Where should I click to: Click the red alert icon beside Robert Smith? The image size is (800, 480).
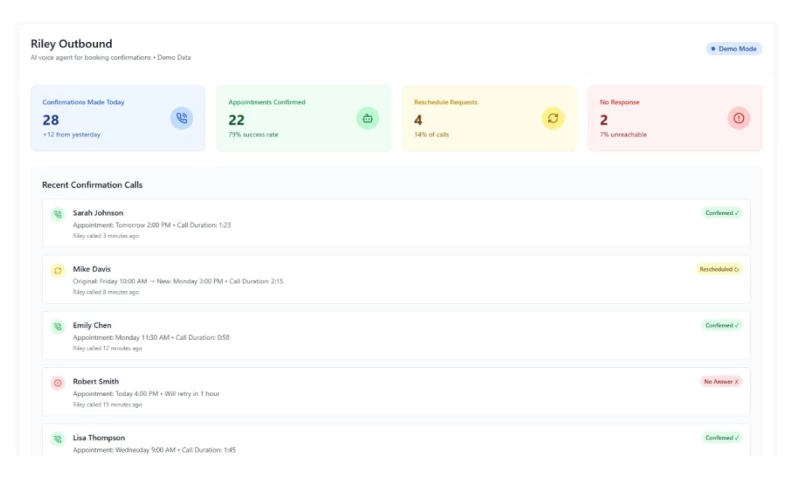57,382
